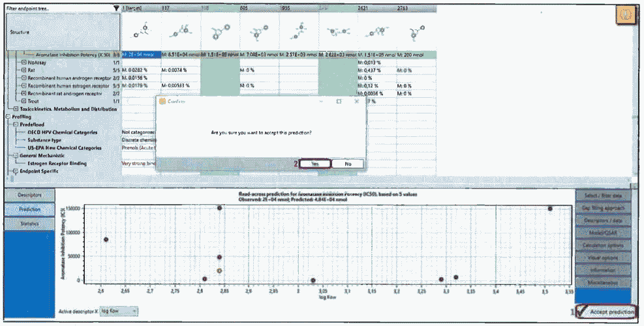Switch to the Descriptors tab
644x326 pixels.
pyautogui.click(x=29, y=195)
